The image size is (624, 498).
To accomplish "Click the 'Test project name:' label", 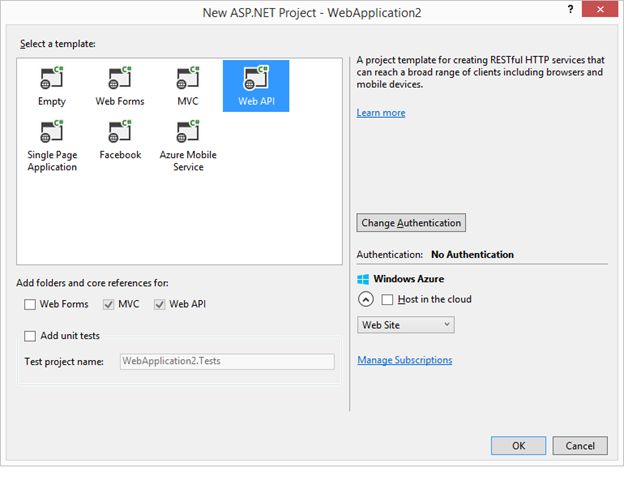I will (64, 361).
